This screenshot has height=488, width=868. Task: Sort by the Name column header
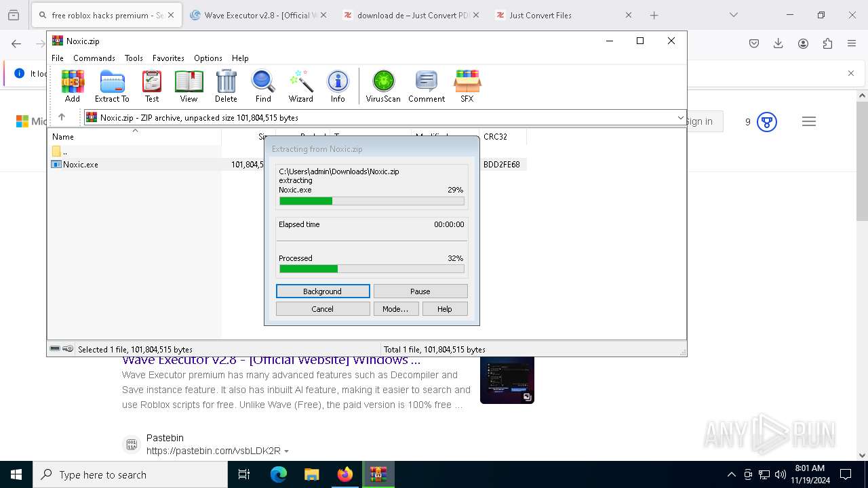136,136
